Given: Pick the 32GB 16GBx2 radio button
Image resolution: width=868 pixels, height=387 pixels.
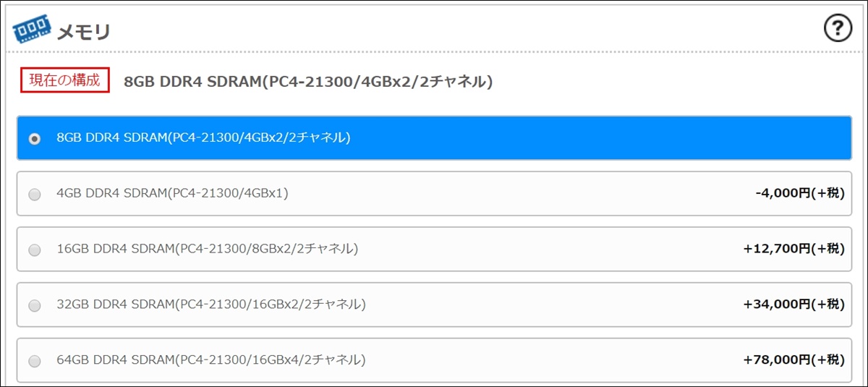Looking at the screenshot, I should tap(34, 305).
